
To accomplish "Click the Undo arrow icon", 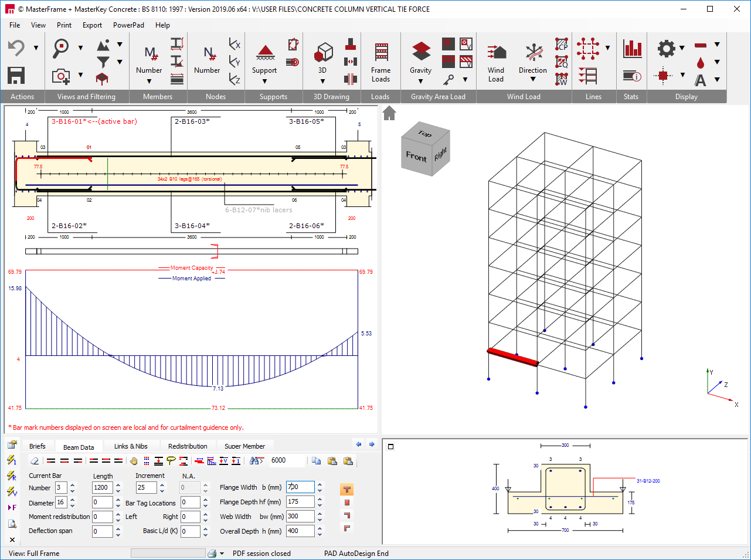I will 16,48.
